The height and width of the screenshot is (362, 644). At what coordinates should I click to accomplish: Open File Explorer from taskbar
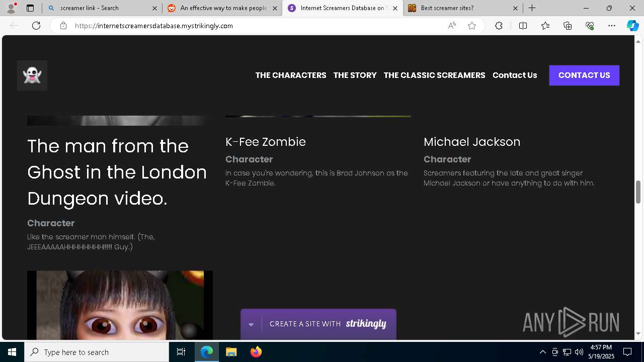[x=231, y=352]
